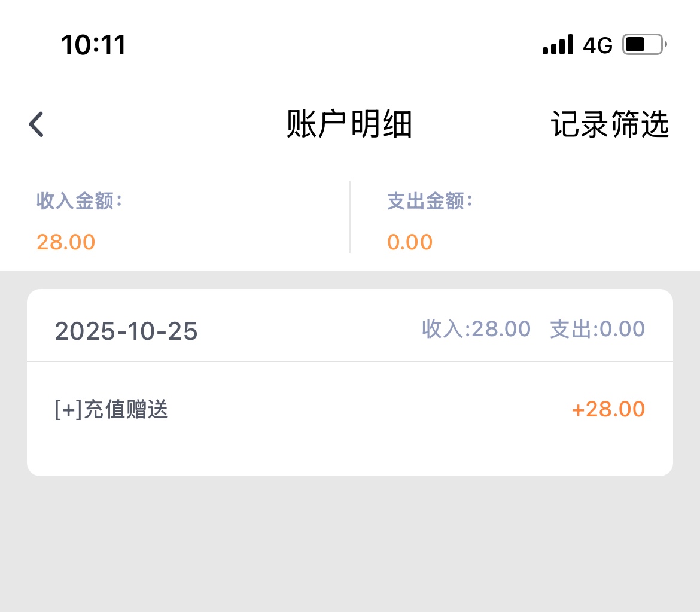
Task: Select the 支出金额 label
Action: coord(430,202)
